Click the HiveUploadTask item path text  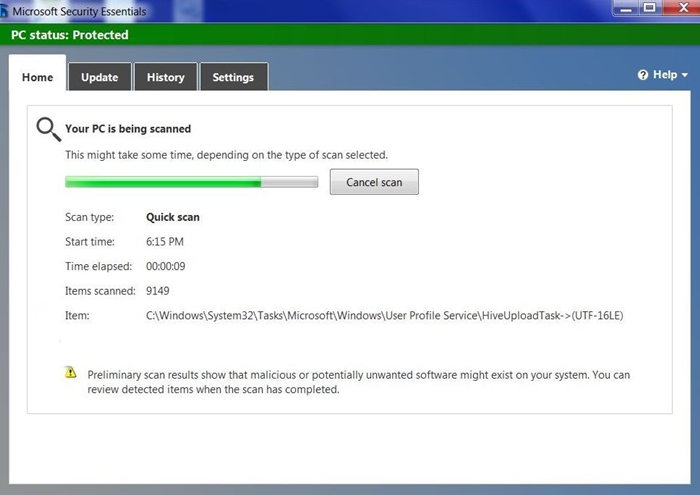(384, 316)
